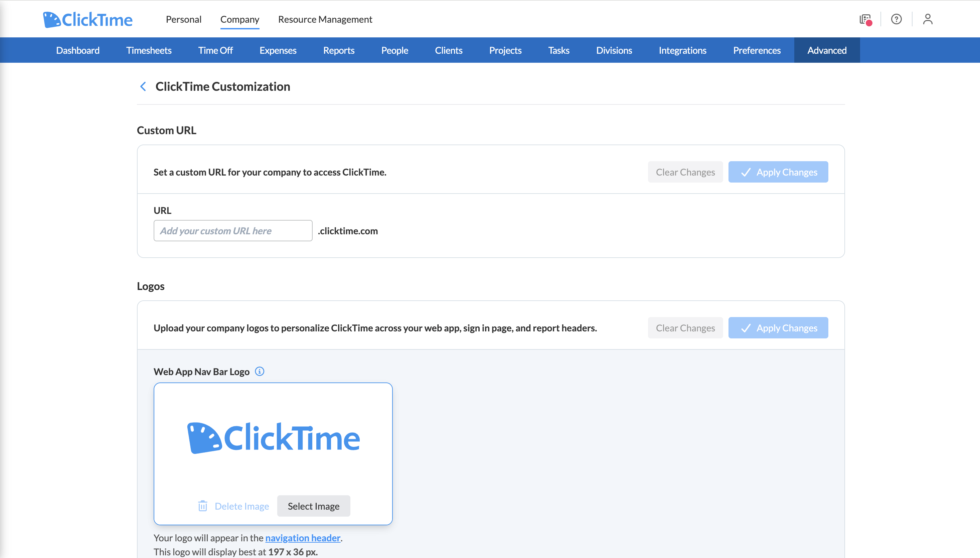Click the info icon beside Web App Nav Bar Logo
Viewport: 980px width, 558px height.
260,371
